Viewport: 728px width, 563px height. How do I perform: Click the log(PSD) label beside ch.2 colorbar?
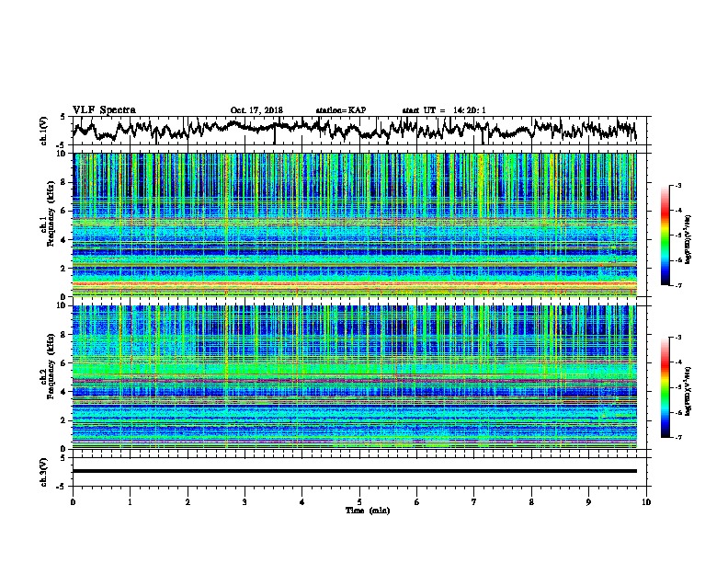pyautogui.click(x=688, y=391)
